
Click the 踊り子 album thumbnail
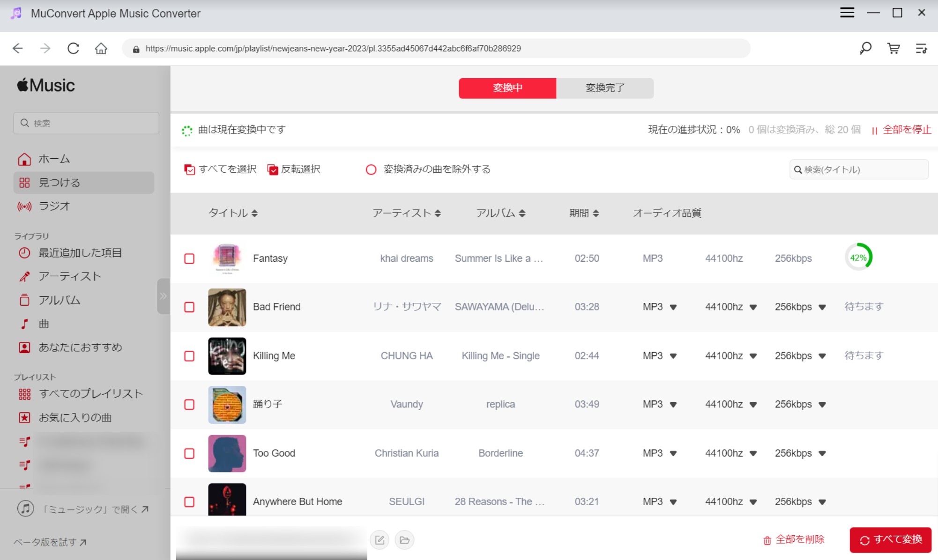[227, 405]
